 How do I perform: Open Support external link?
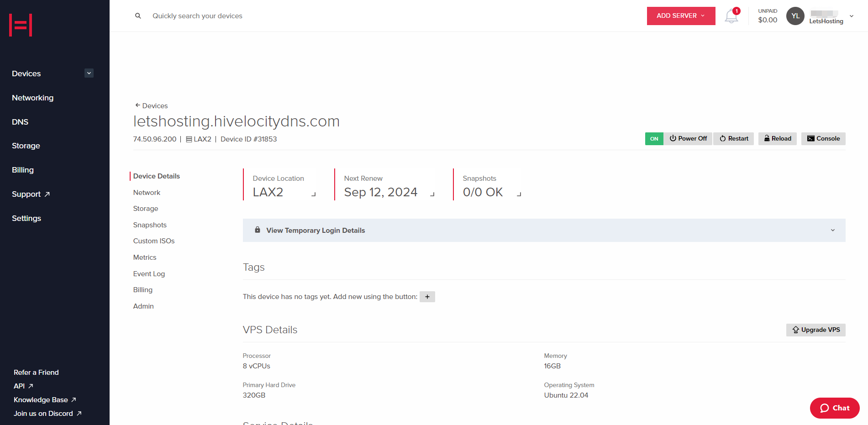(31, 194)
